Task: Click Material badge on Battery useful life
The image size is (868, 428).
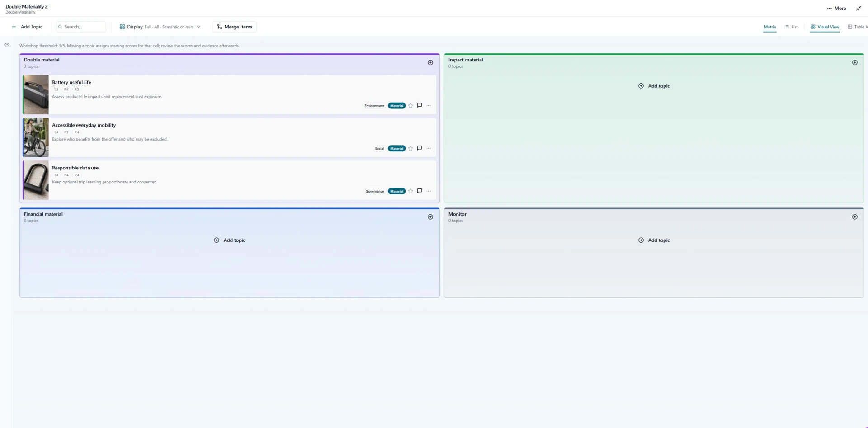Action: tap(396, 106)
